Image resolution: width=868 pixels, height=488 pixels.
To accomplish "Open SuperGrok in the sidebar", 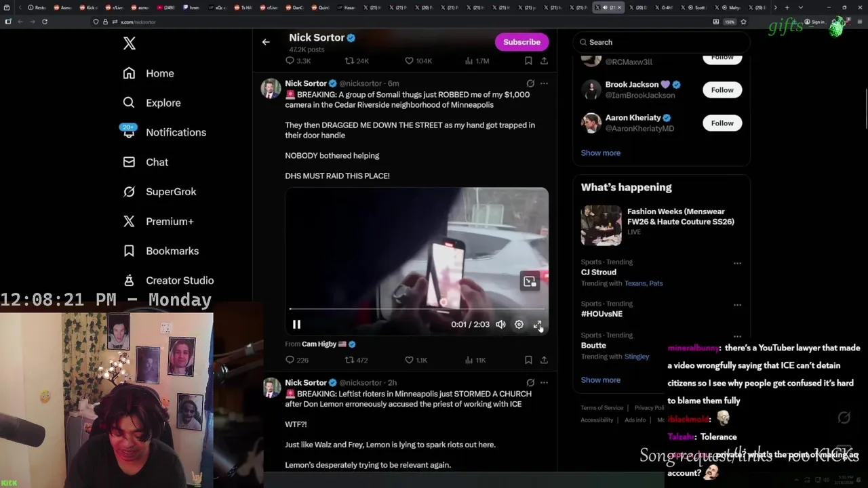I will point(159,192).
